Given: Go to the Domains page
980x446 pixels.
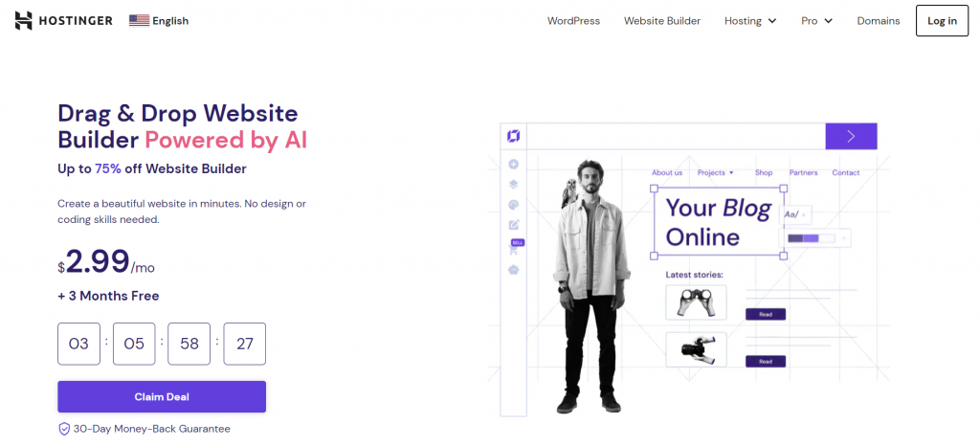Looking at the screenshot, I should 879,21.
